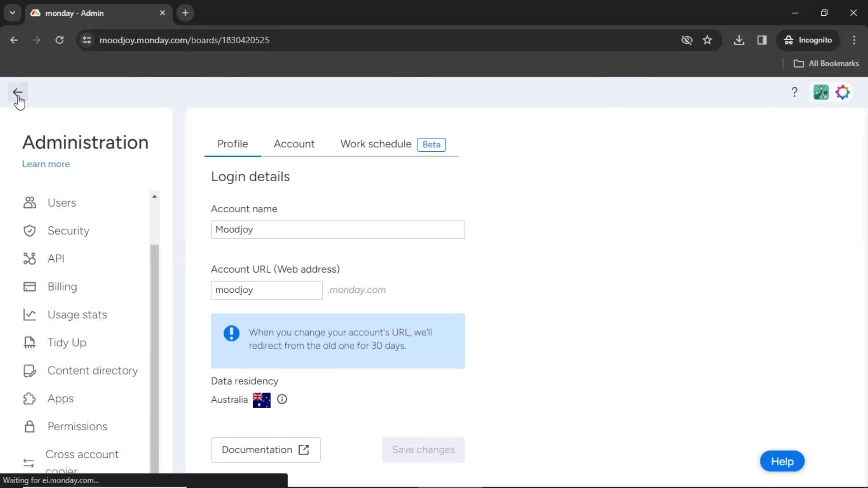868x488 pixels.
Task: Open the Permissions menu item
Action: click(77, 427)
